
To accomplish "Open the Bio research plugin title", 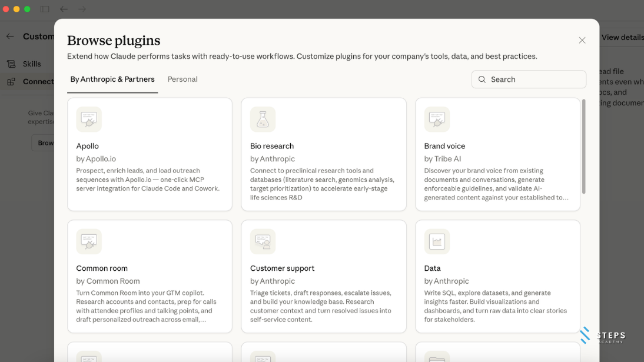I will tap(272, 146).
